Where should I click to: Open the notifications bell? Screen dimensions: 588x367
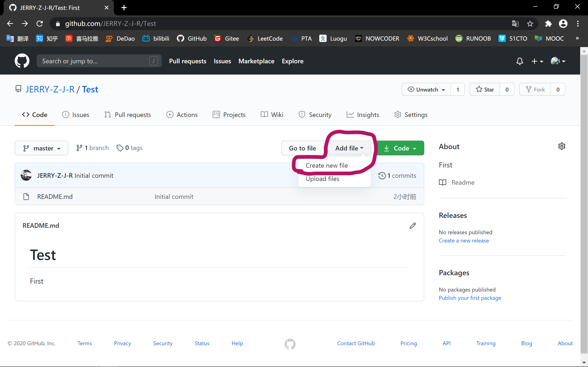pyautogui.click(x=520, y=61)
